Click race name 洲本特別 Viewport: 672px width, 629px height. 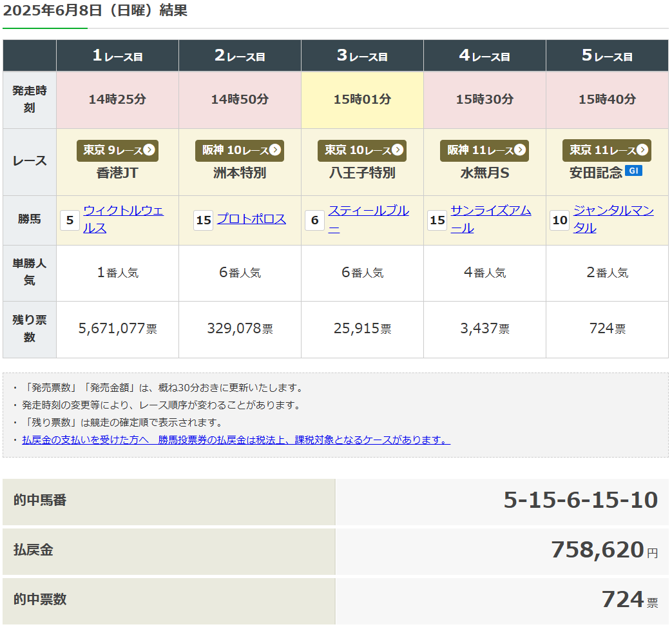pos(240,173)
